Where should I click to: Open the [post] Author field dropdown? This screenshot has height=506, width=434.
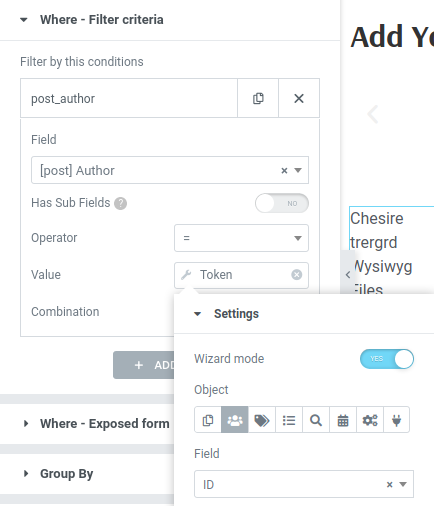click(170, 170)
